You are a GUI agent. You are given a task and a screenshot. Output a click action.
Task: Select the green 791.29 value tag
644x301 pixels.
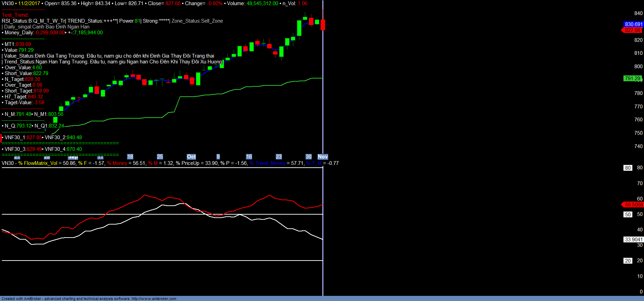[x=632, y=79]
